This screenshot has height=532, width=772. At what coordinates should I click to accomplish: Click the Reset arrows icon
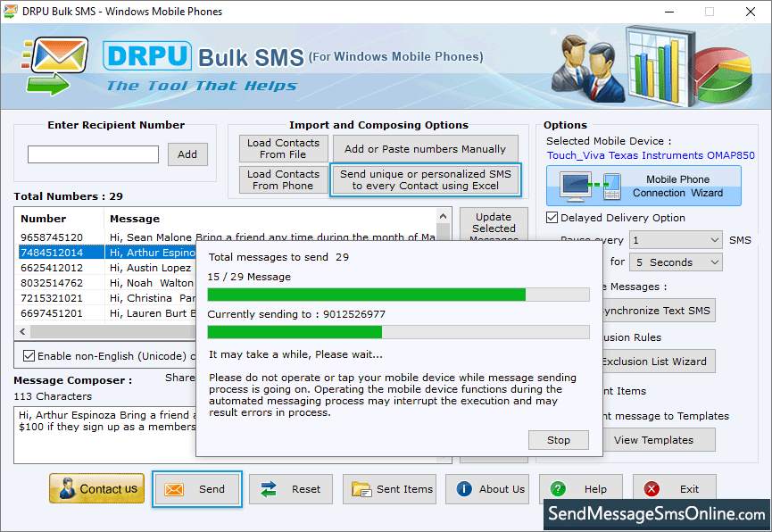[269, 489]
